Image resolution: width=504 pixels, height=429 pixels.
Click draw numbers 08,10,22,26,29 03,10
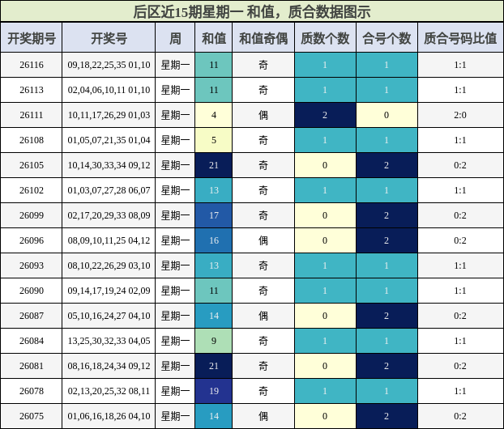click(109, 265)
